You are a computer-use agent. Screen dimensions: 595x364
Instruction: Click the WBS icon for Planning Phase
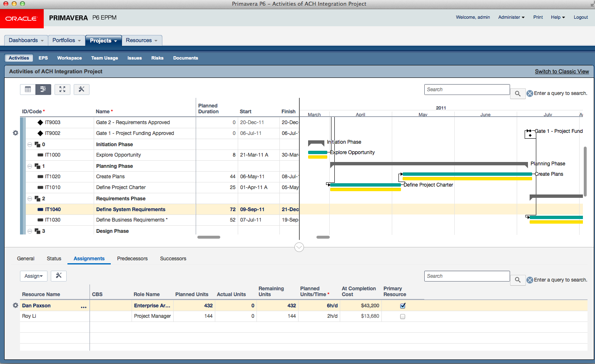(x=37, y=166)
